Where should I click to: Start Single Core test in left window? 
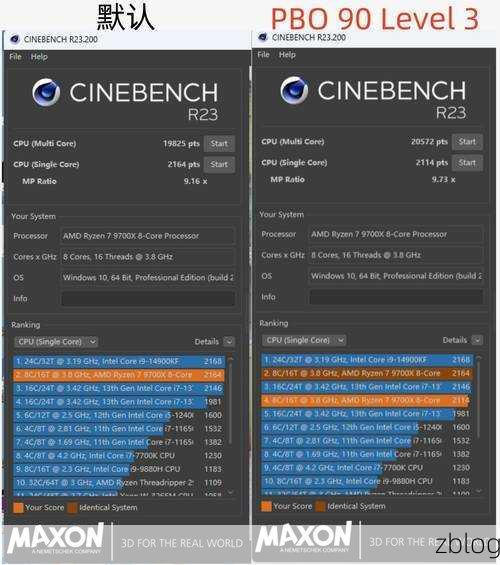tap(219, 164)
